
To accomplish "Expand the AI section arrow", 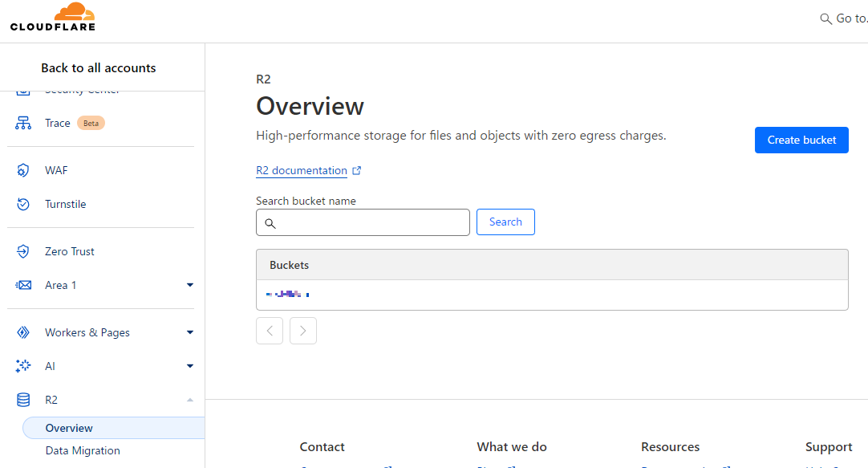I will [190, 366].
